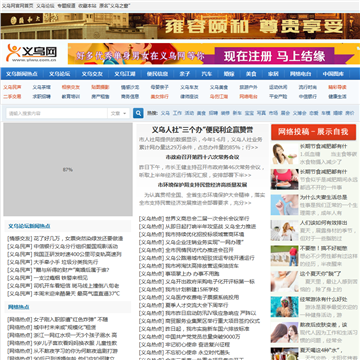360x360 pixels.
Task: Click inside the search input field
Action: point(57,113)
